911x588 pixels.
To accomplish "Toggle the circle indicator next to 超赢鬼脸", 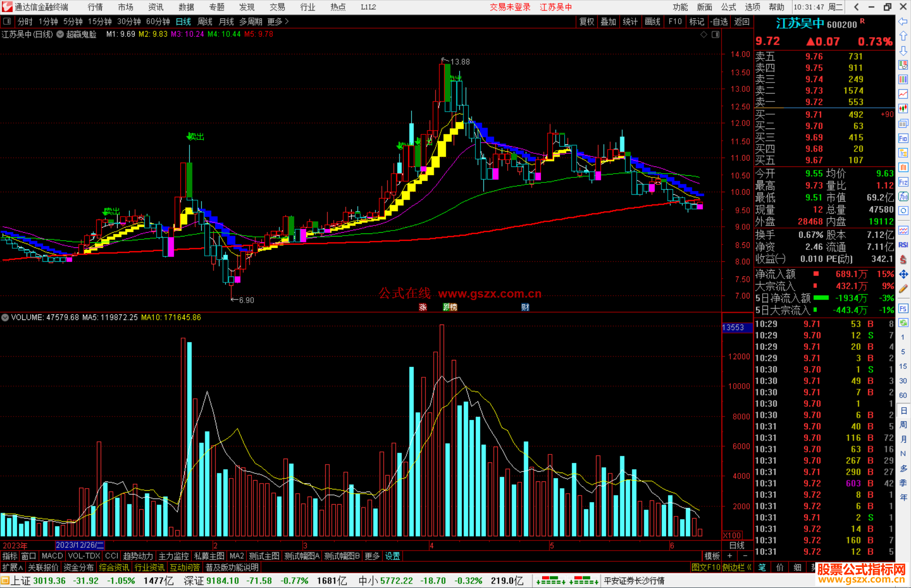I will click(x=60, y=34).
